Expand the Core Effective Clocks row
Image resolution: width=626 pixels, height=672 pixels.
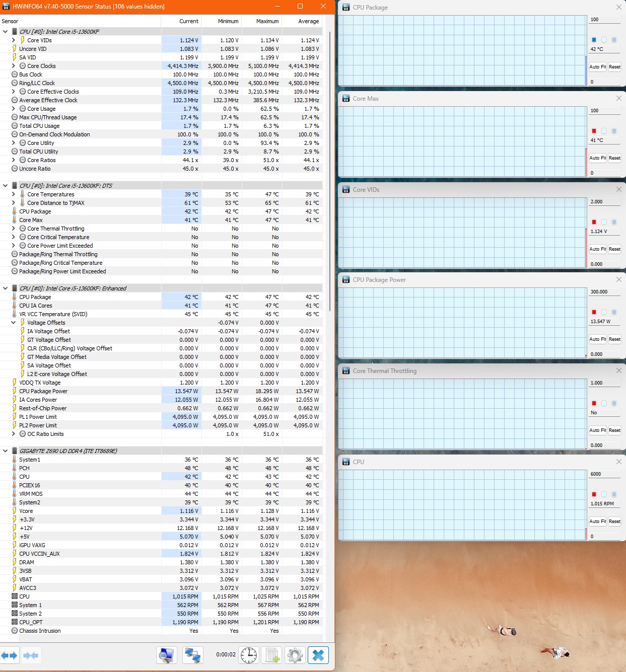14,92
